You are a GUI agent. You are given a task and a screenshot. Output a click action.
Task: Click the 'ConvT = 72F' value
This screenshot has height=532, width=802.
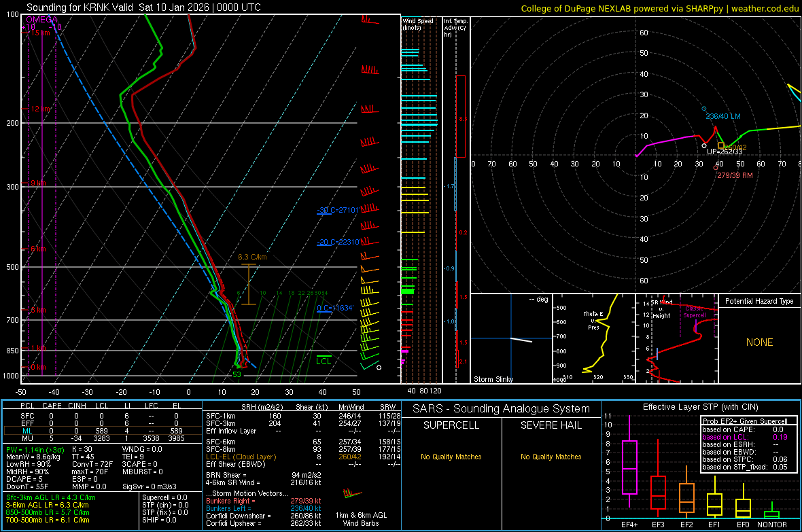coord(92,464)
